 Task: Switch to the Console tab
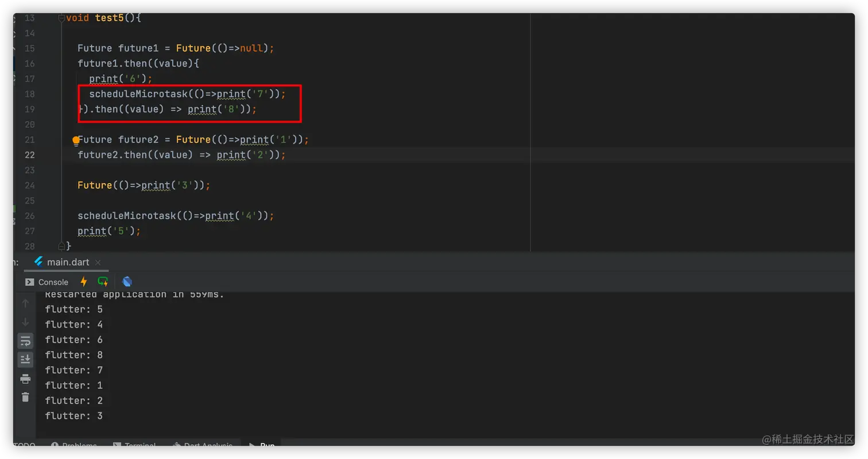pyautogui.click(x=46, y=282)
